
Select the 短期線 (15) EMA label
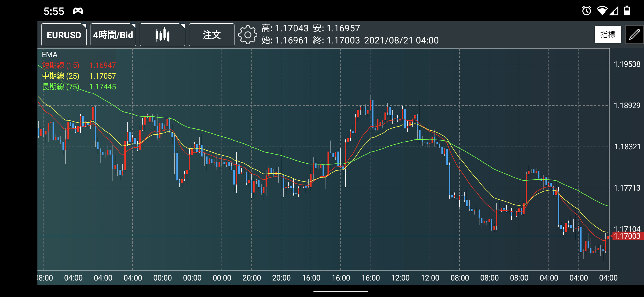tap(61, 65)
